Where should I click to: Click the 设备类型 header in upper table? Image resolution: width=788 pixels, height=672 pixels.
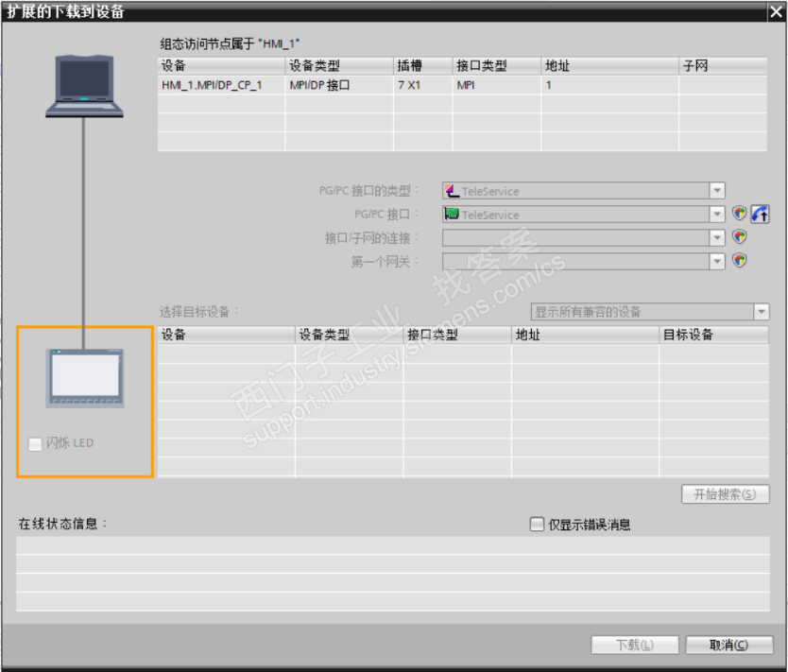339,65
